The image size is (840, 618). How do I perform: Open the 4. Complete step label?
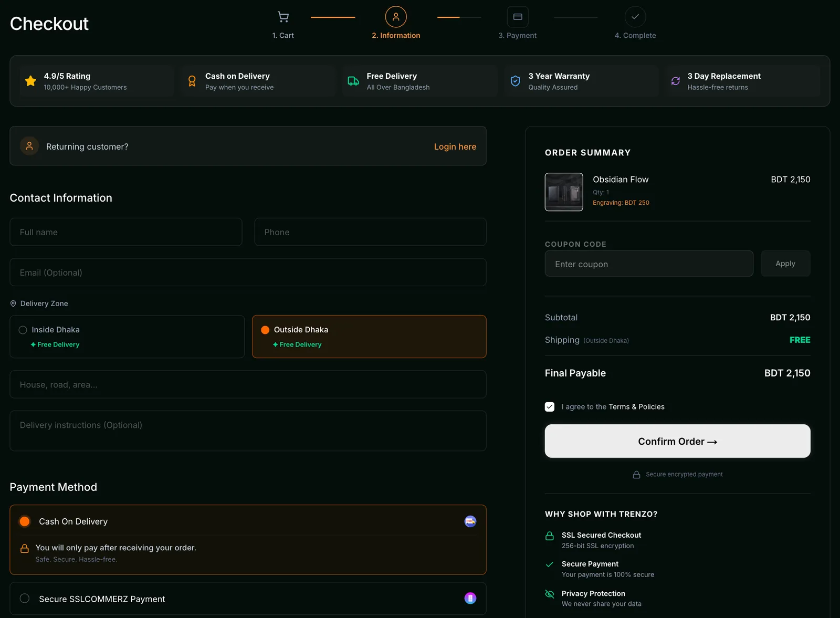(635, 35)
